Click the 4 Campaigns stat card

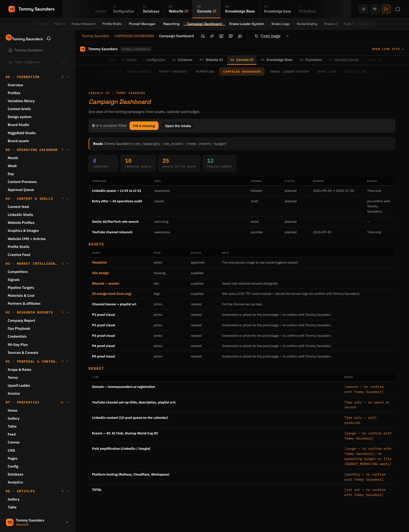pos(103,163)
